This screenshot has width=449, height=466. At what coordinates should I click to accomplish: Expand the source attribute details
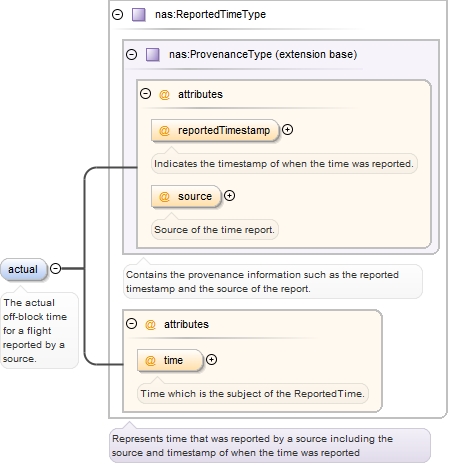229,195
